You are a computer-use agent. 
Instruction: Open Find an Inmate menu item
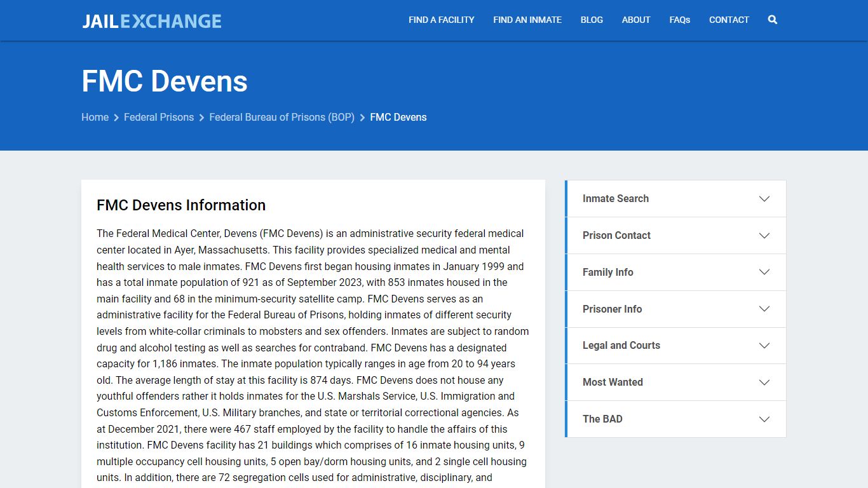[527, 20]
